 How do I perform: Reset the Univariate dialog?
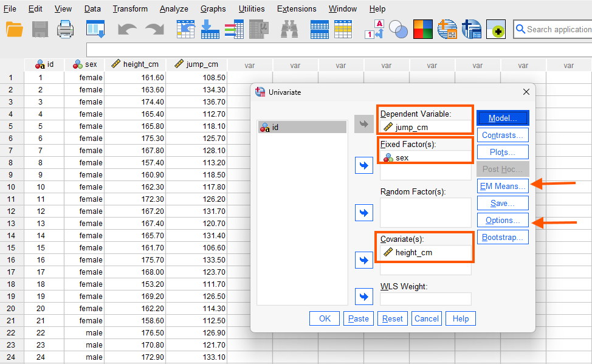[x=392, y=318]
